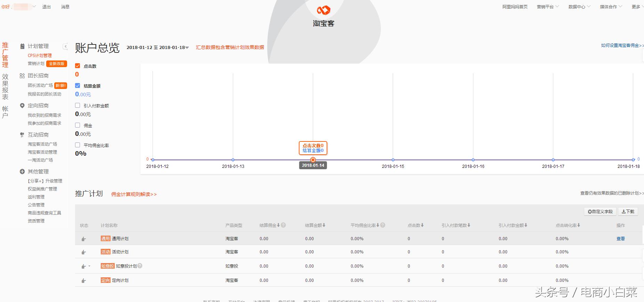644x302 pixels.
Task: Go to 阿里妈妈首页
Action: [x=515, y=7]
